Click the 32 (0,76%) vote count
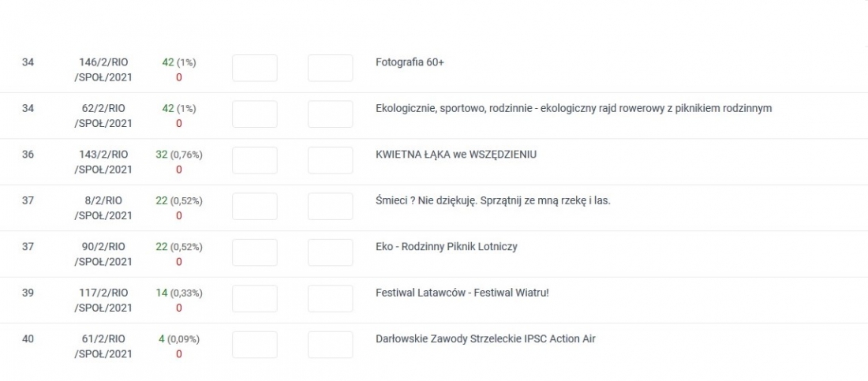 tap(178, 155)
